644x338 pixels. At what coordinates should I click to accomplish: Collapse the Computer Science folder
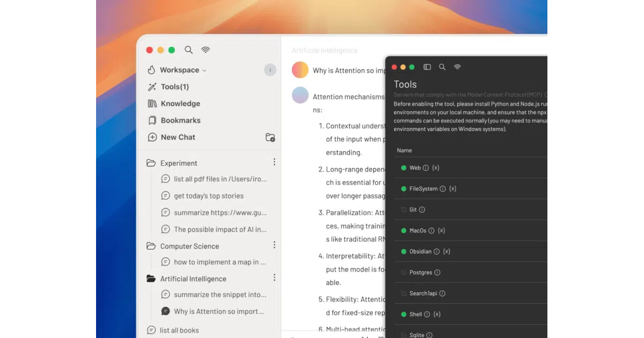click(x=151, y=246)
